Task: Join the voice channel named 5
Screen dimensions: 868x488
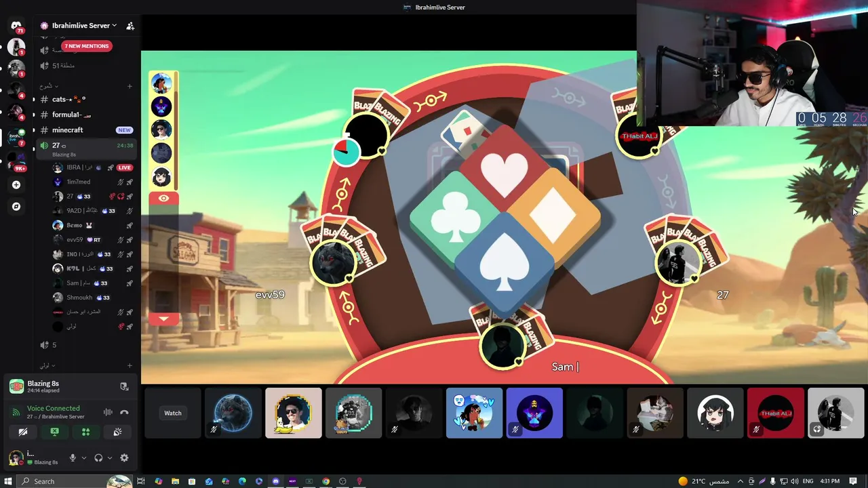Action: pyautogui.click(x=86, y=345)
